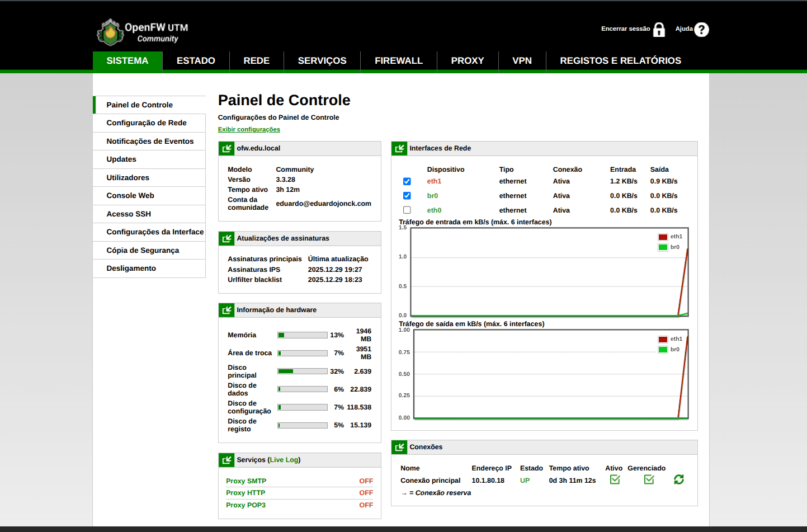Viewport: 807px width, 532px height.
Task: Open Updates in the sidebar
Action: click(x=149, y=159)
